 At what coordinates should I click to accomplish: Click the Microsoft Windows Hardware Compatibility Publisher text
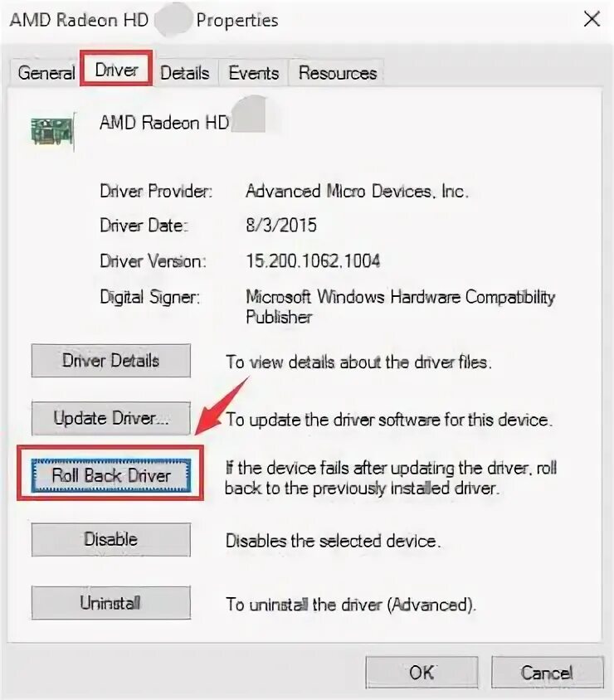pos(401,307)
